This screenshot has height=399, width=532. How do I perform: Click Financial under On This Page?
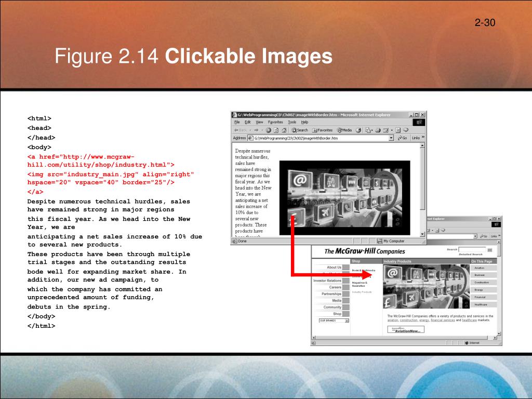click(484, 297)
